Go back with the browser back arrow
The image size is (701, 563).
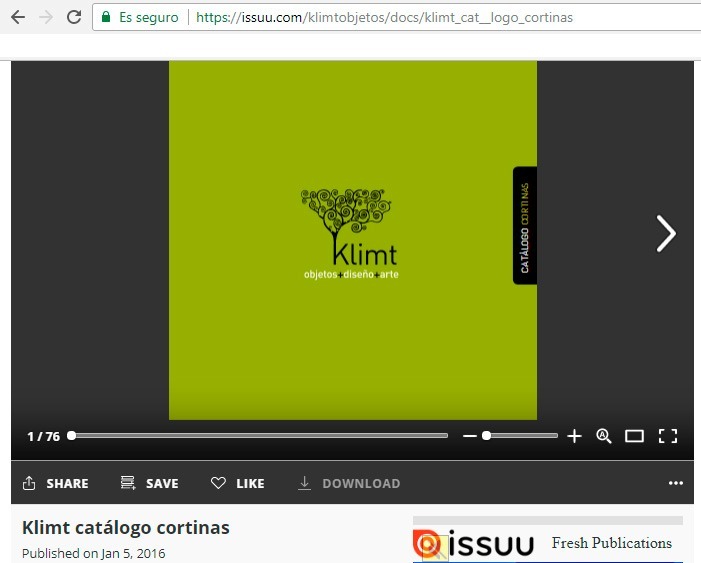[x=18, y=17]
